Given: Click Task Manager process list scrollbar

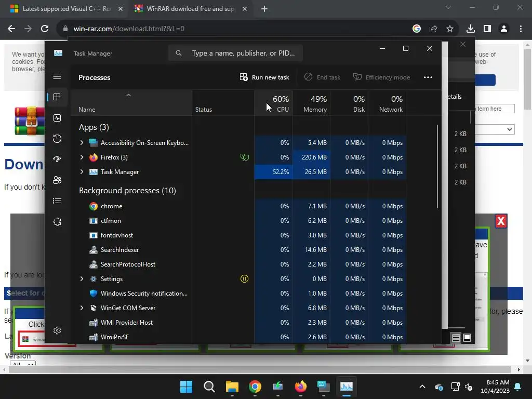Looking at the screenshot, I should coord(437,166).
